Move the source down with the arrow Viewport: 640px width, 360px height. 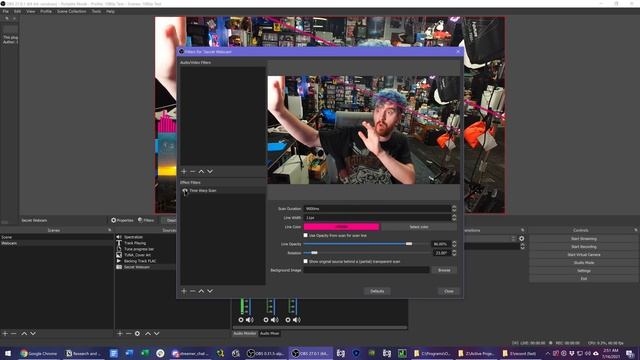tap(156, 333)
